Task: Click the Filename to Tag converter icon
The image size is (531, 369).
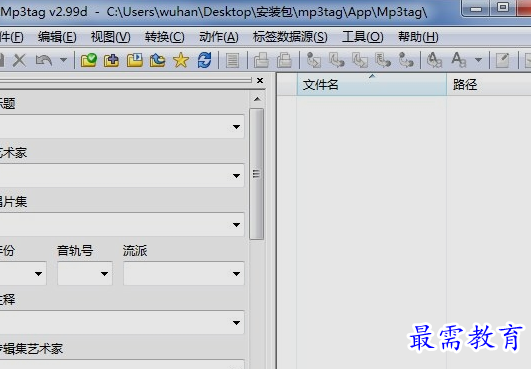Action: (x=337, y=61)
